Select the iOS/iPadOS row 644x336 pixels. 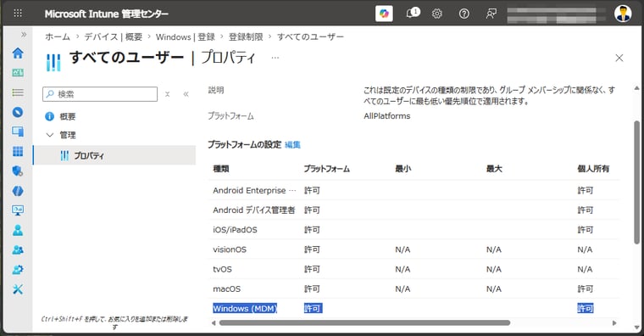click(414, 230)
